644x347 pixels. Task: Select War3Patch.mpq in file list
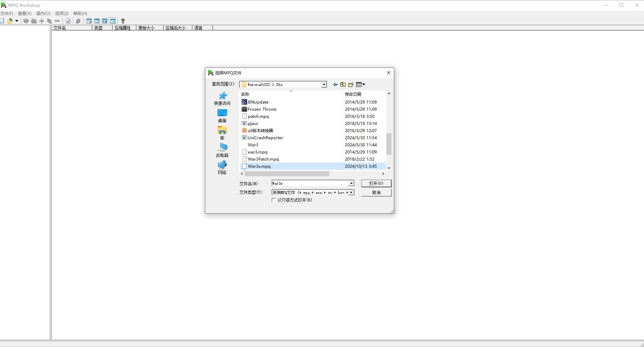[263, 159]
